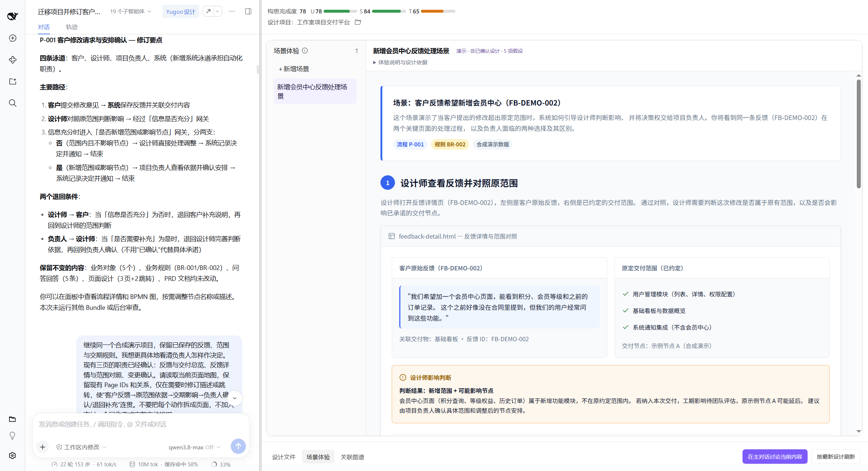This screenshot has height=471, width=868.
Task: Select the 场景体验 bottom tab
Action: (x=318, y=457)
